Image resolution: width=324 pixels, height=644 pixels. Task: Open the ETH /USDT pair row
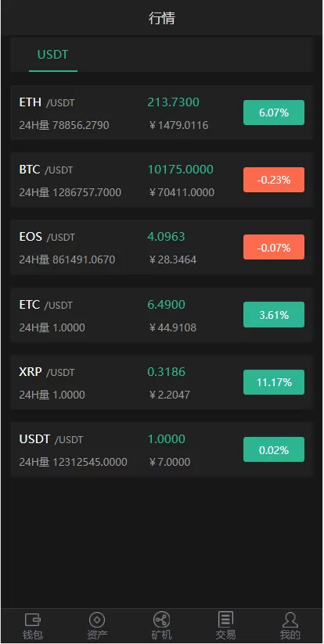[x=162, y=113]
